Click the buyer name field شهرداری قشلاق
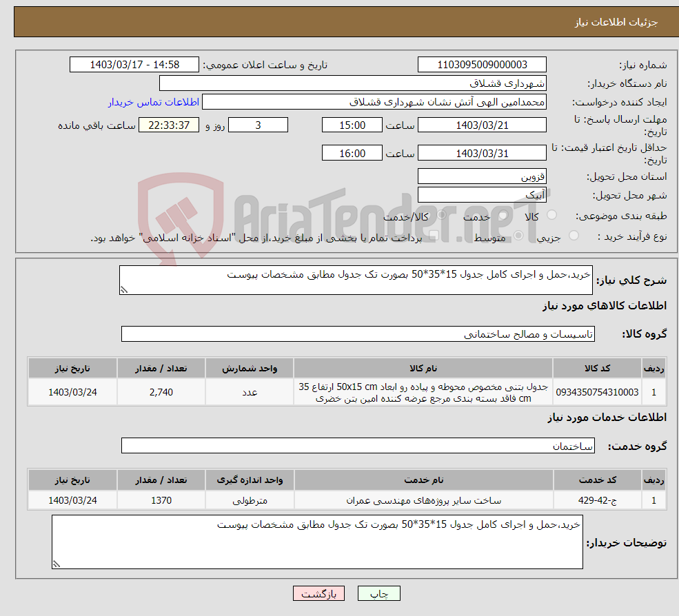Viewport: 679px width, 616px height. [352, 83]
